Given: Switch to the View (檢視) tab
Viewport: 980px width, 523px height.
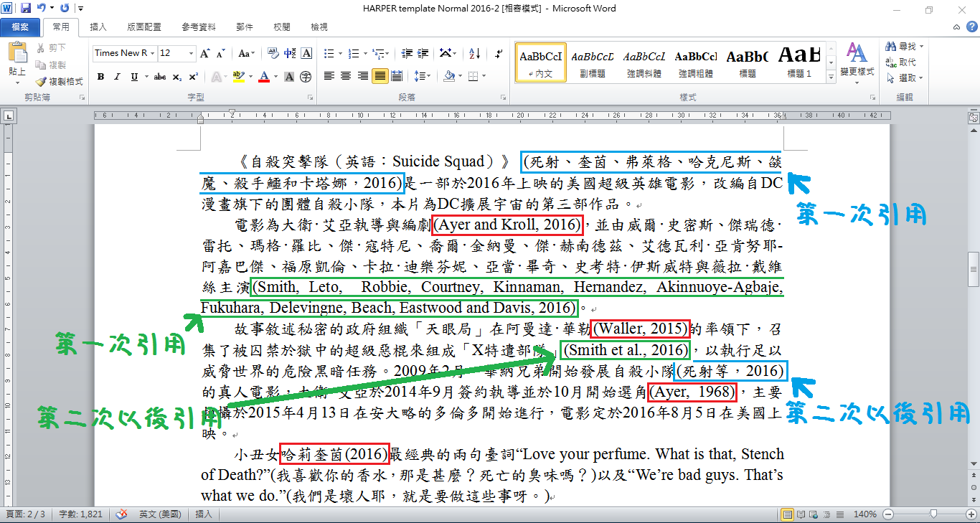Looking at the screenshot, I should click(319, 27).
